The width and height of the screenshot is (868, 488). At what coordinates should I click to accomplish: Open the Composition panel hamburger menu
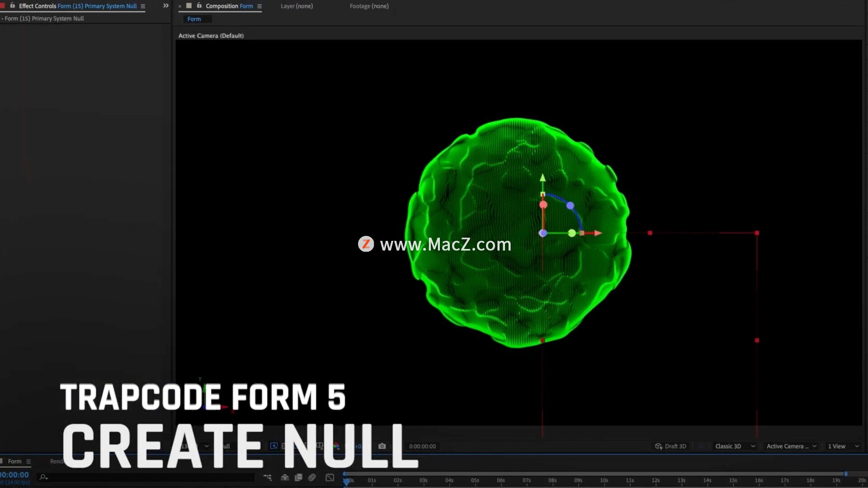tap(259, 6)
